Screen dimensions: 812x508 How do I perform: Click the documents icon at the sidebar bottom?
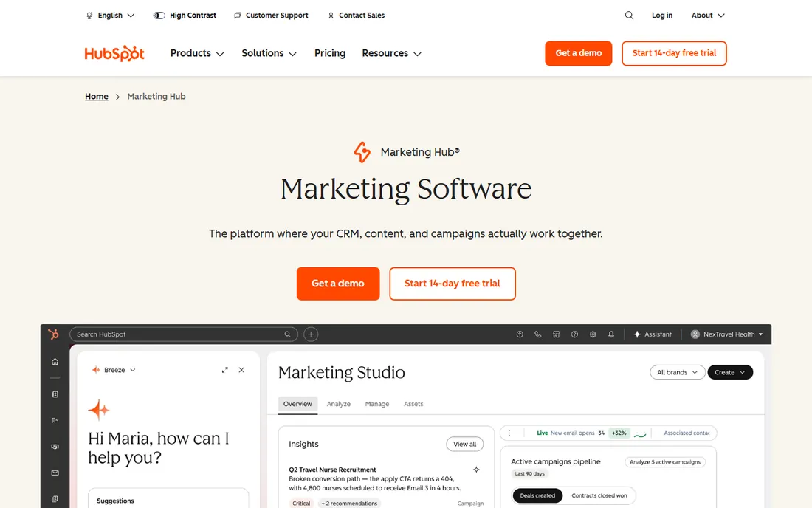tap(55, 498)
